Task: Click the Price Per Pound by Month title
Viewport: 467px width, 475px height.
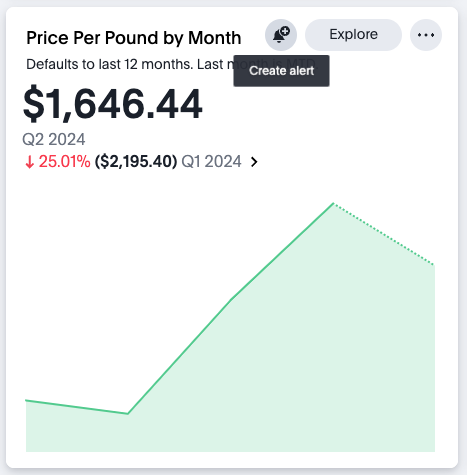Action: click(x=134, y=38)
